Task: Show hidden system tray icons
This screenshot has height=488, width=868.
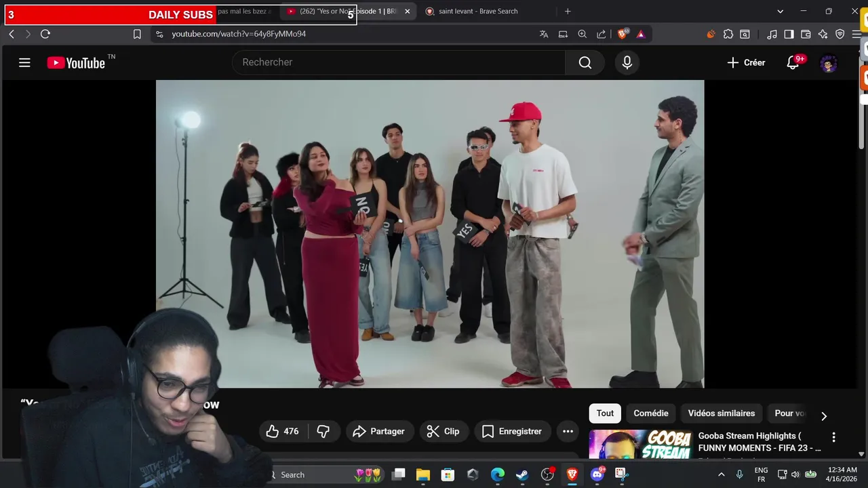Action: [x=721, y=474]
